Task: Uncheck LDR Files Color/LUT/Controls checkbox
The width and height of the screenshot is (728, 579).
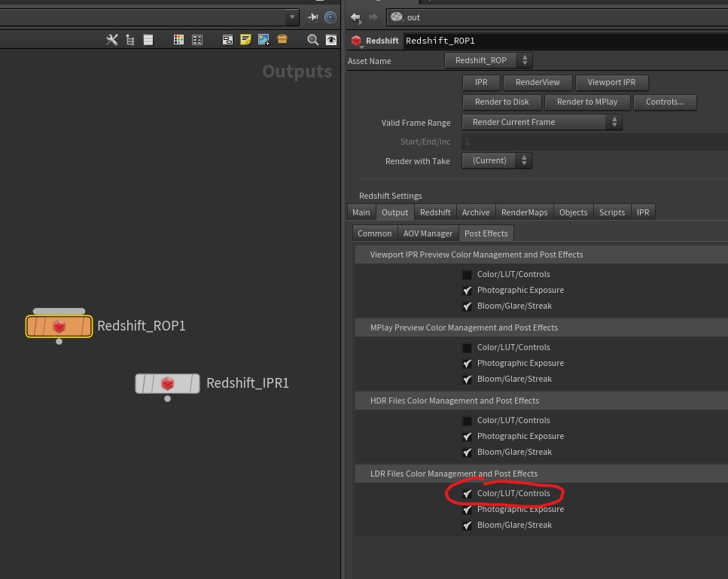Action: pyautogui.click(x=467, y=494)
